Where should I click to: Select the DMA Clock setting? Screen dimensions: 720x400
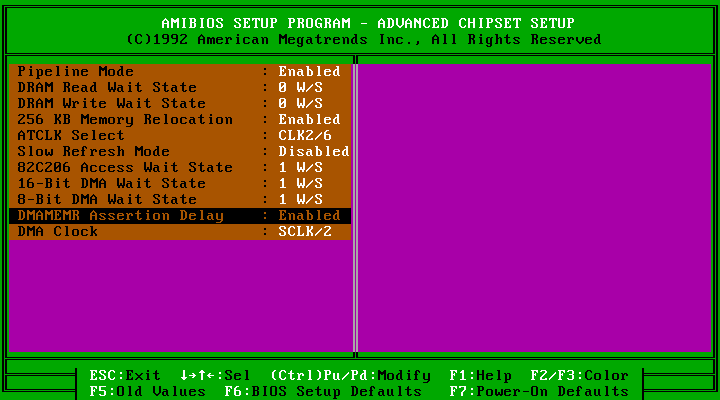pos(58,232)
